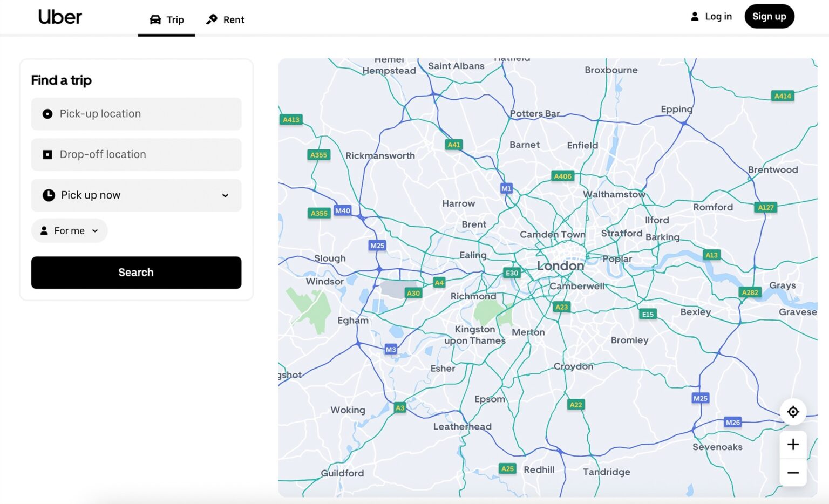Click the A282 road shield

pyautogui.click(x=750, y=292)
